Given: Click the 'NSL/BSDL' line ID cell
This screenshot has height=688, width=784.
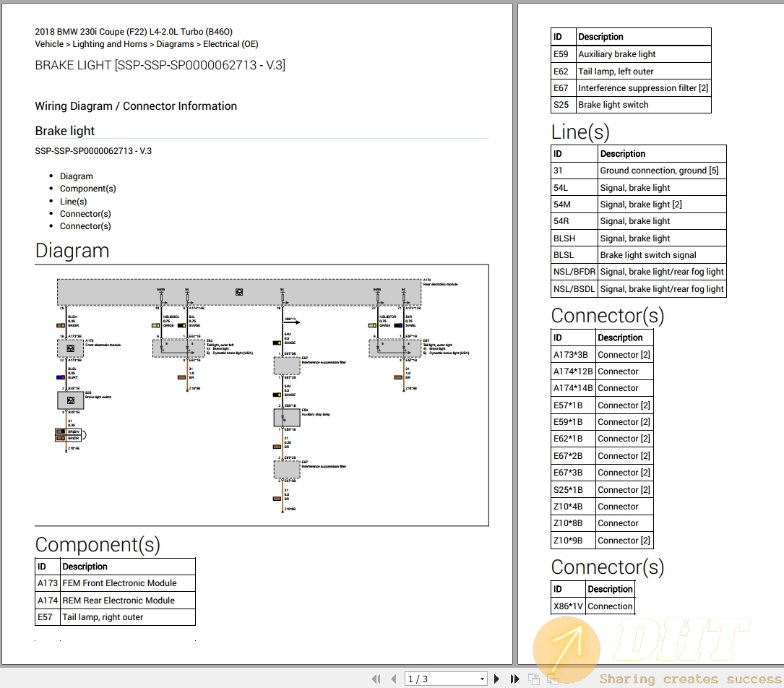Looking at the screenshot, I should 574,288.
